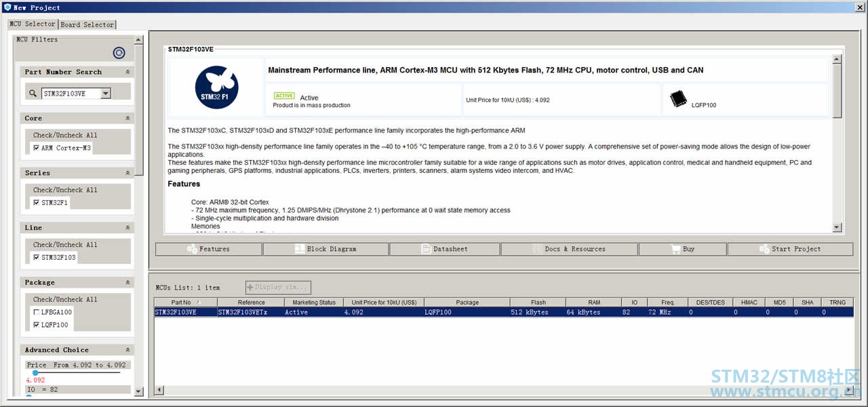Open the part number dropdown arrow
The height and width of the screenshot is (407, 868).
[x=106, y=94]
